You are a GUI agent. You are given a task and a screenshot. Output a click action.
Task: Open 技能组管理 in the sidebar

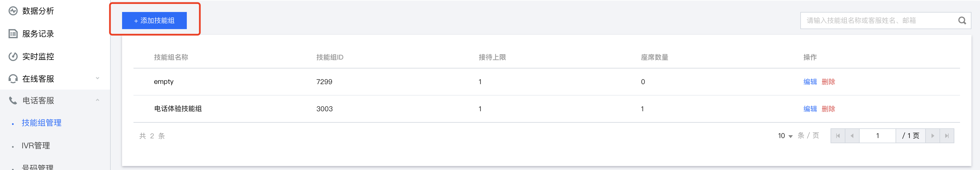pyautogui.click(x=41, y=123)
